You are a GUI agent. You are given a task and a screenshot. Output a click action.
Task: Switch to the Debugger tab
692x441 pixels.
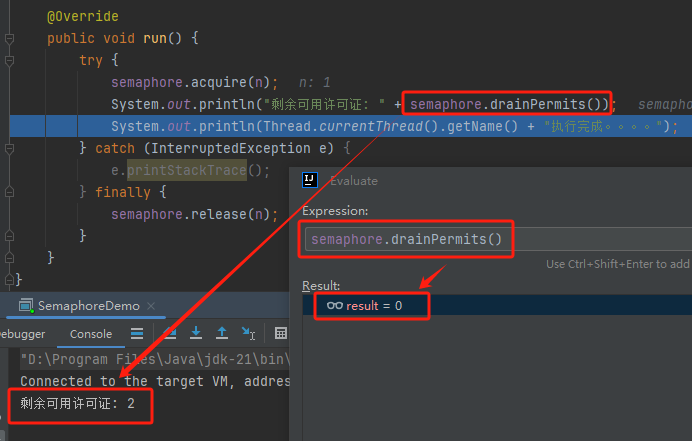tap(23, 334)
